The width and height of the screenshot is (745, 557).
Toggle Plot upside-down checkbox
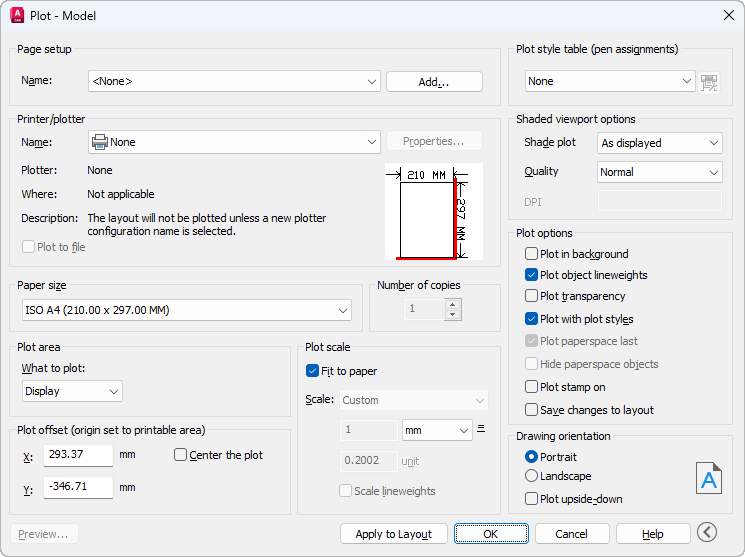[532, 498]
